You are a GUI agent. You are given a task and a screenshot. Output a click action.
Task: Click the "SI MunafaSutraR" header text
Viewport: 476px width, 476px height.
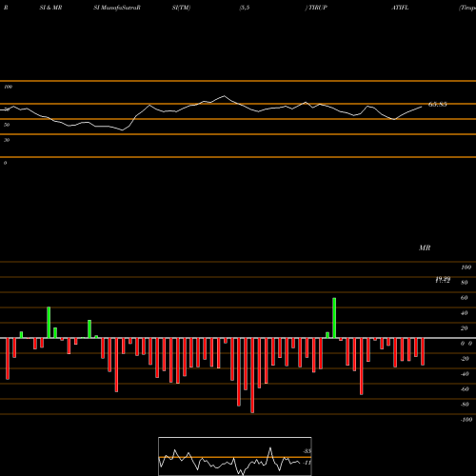pos(117,8)
